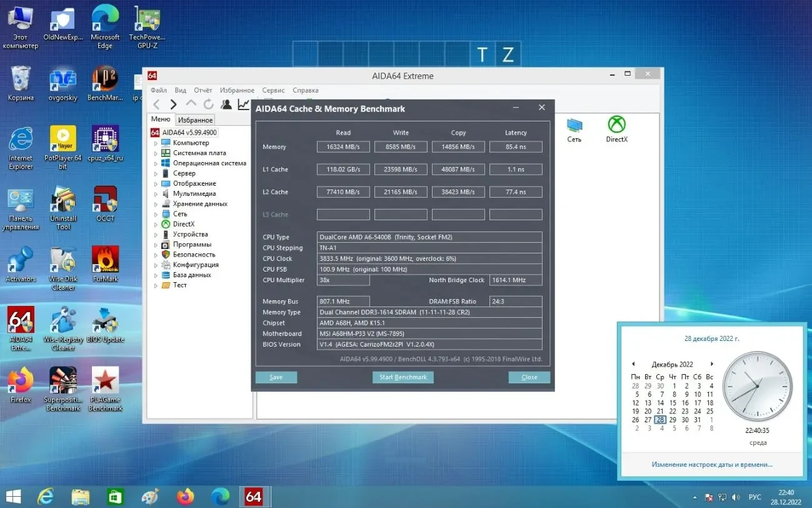Click the Безопасность shield icon

click(167, 254)
